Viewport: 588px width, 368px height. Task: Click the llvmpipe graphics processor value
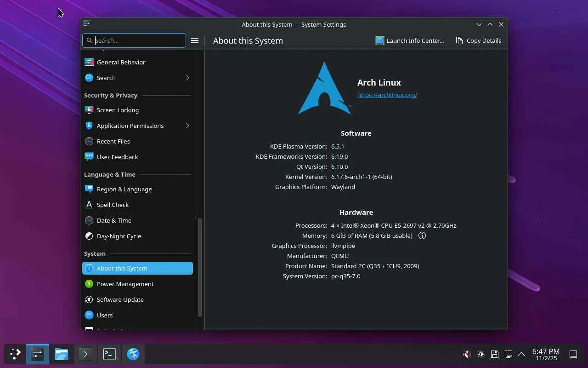point(343,246)
